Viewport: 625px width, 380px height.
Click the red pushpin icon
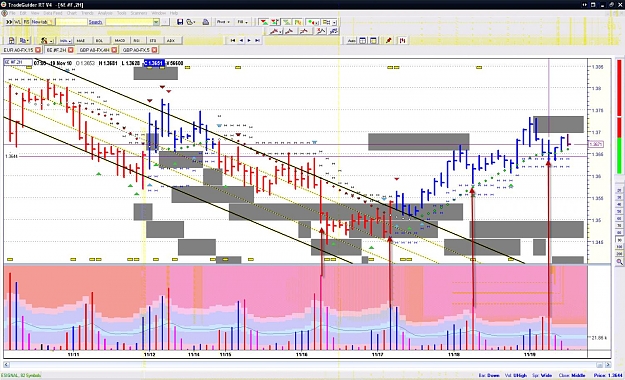389,40
